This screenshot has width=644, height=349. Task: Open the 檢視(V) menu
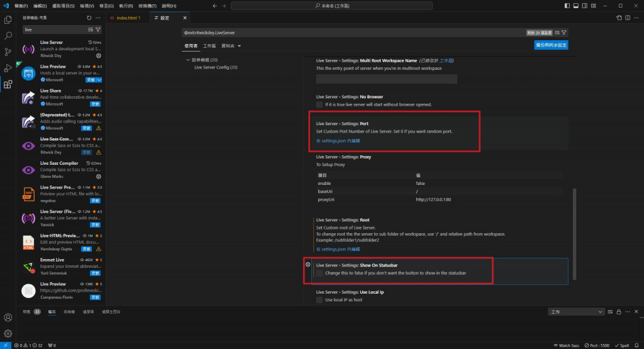pyautogui.click(x=87, y=6)
